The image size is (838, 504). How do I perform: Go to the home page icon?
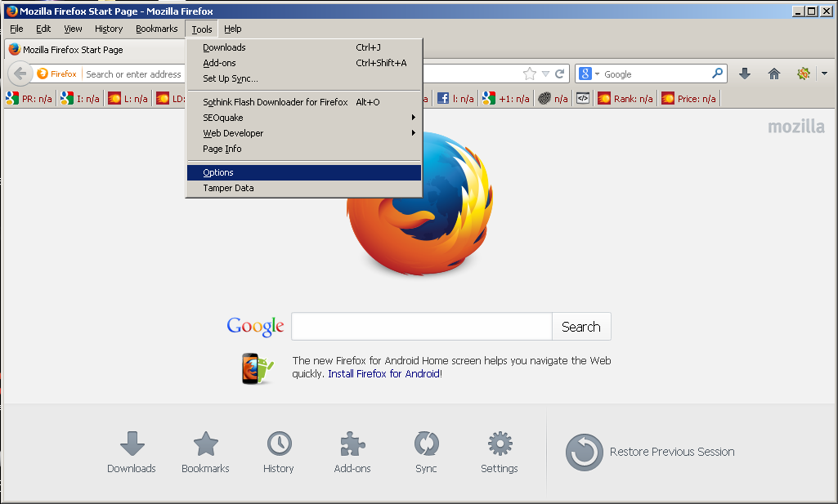(774, 74)
